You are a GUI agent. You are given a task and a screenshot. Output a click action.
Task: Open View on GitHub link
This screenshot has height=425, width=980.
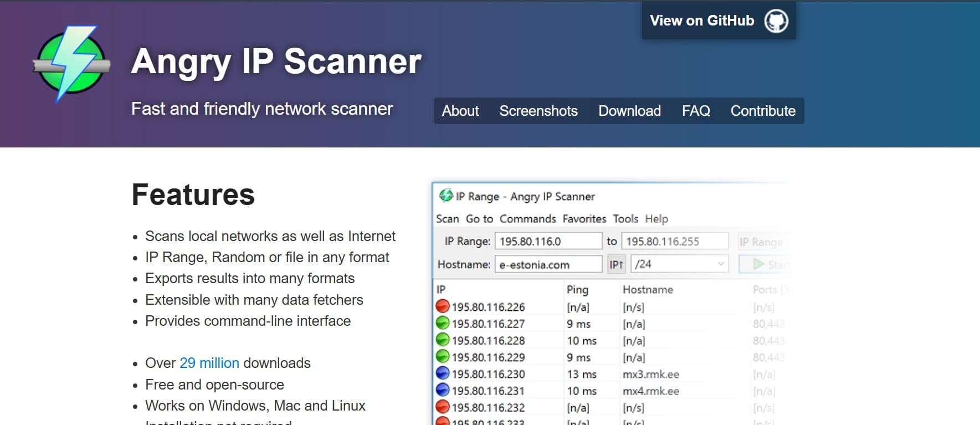tap(719, 21)
